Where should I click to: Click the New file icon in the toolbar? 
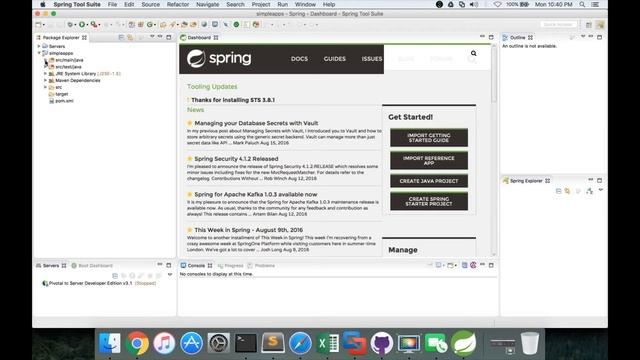[38, 24]
